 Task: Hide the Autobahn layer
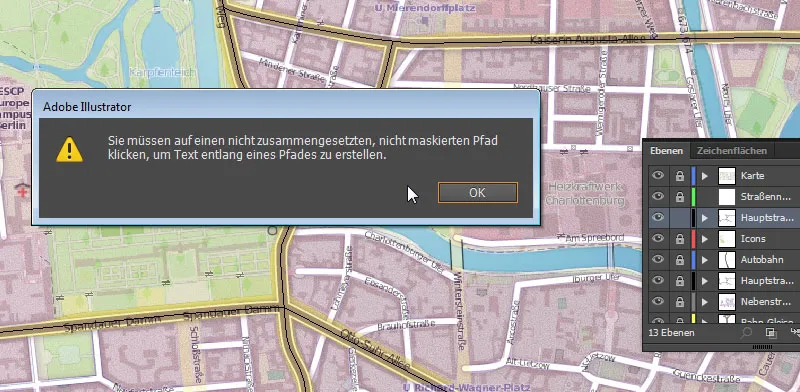point(658,259)
